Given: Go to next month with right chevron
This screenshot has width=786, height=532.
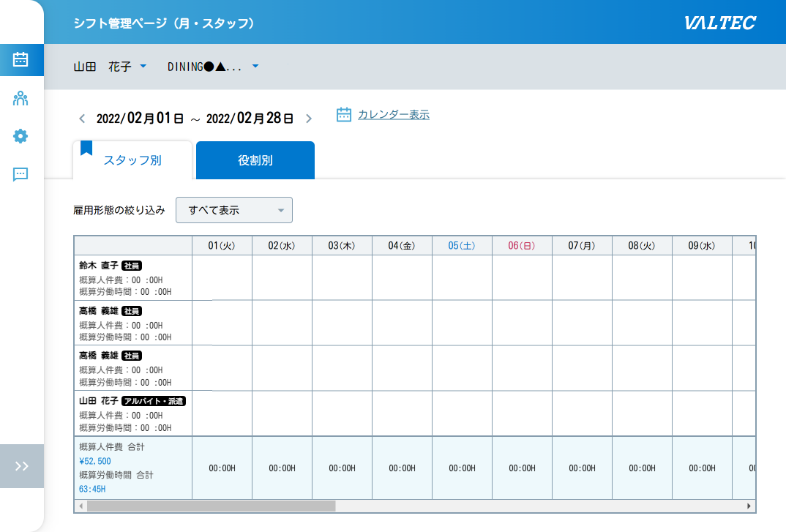Looking at the screenshot, I should pyautogui.click(x=309, y=118).
